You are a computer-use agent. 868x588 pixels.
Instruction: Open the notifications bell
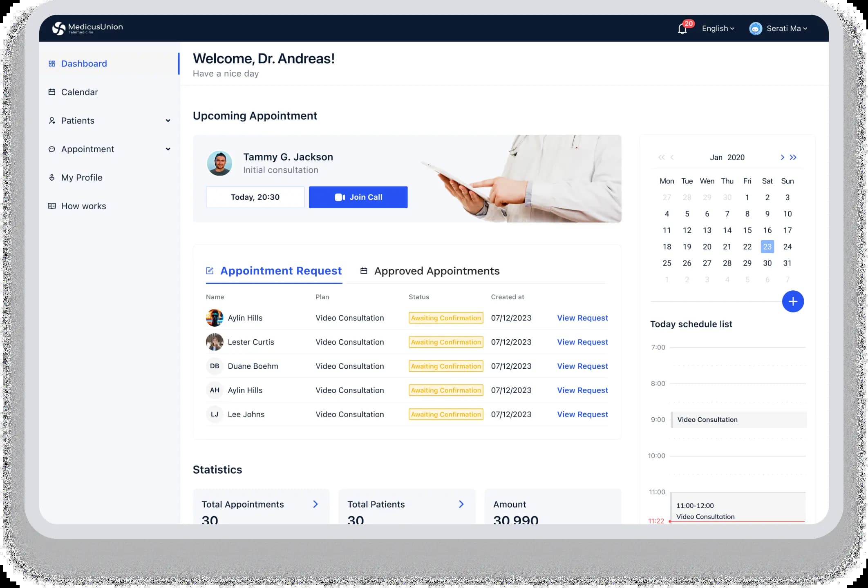(x=682, y=29)
